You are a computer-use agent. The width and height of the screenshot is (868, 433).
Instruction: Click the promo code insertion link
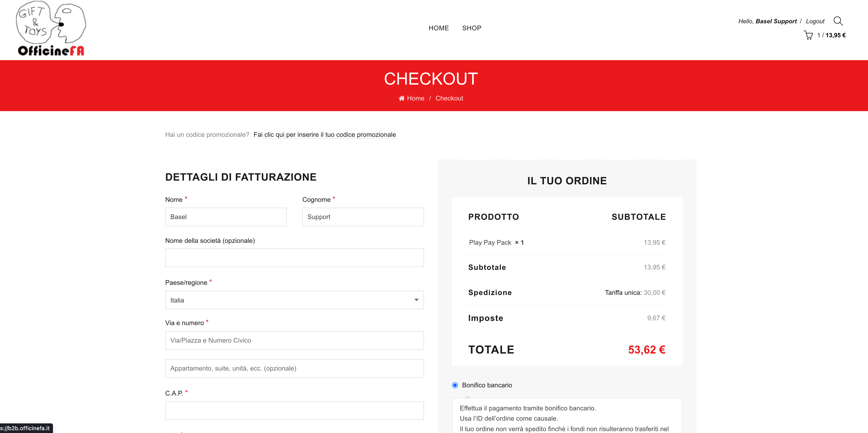tap(324, 135)
